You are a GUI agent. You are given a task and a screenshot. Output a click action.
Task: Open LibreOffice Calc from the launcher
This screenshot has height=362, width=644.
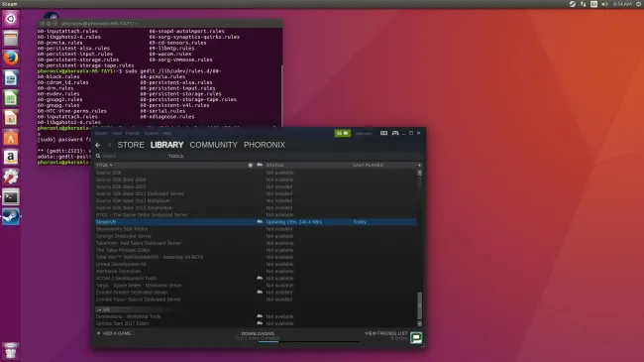tap(11, 98)
